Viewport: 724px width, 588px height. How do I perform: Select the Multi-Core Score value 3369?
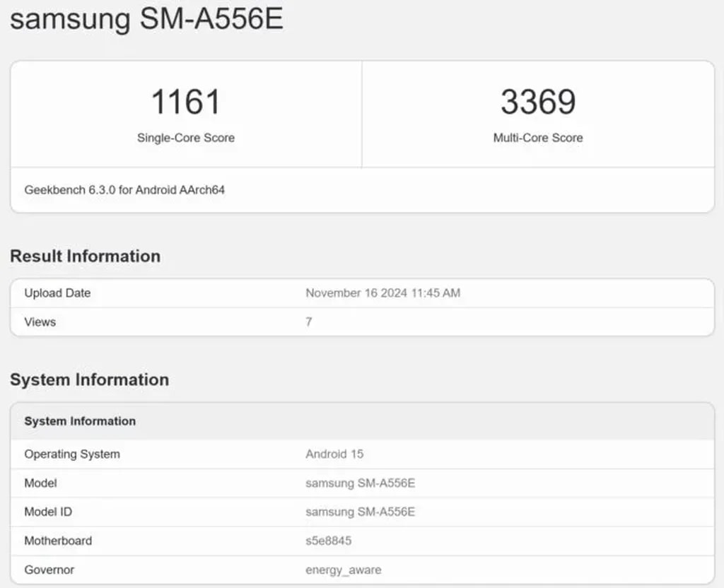538,102
